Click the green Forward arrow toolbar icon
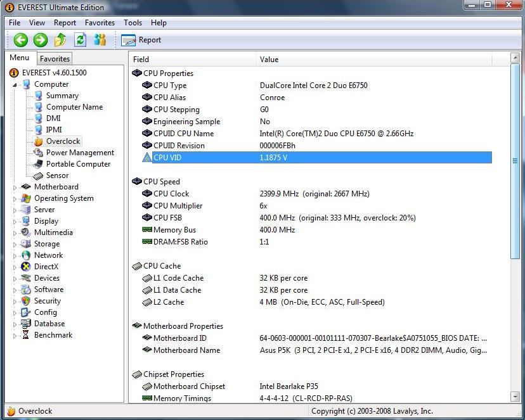This screenshot has width=525, height=420. 41,40
